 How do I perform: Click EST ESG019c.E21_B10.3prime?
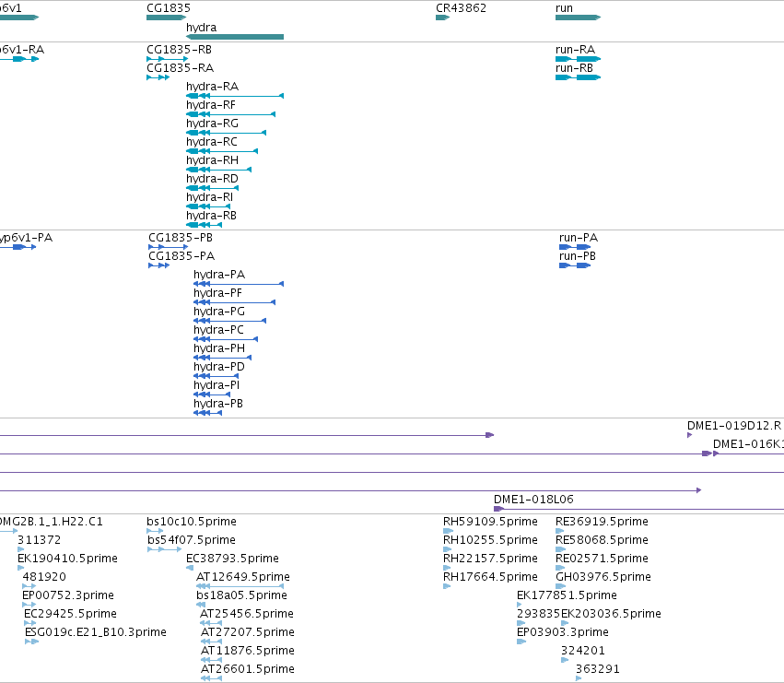96,633
